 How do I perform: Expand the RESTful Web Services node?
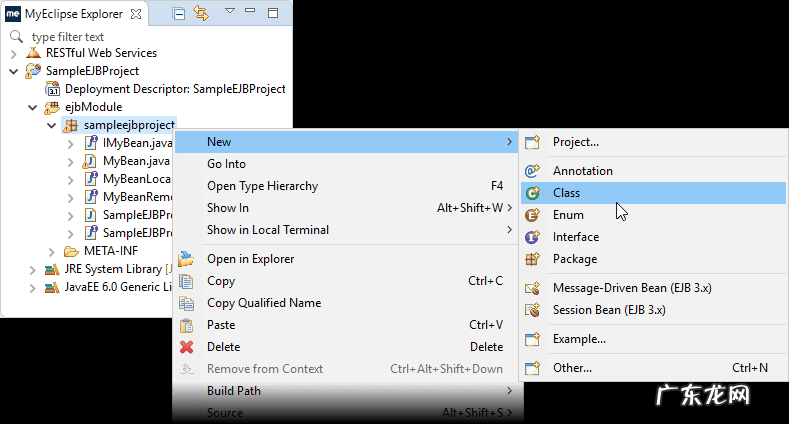tap(13, 53)
